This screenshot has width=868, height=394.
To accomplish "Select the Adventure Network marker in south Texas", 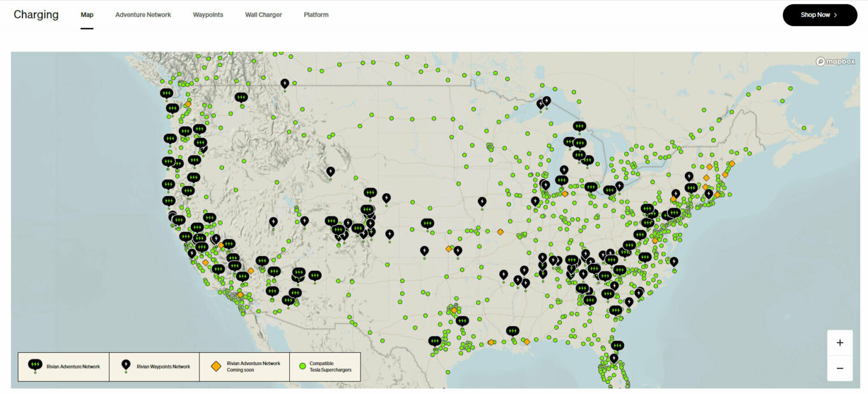I will point(435,341).
